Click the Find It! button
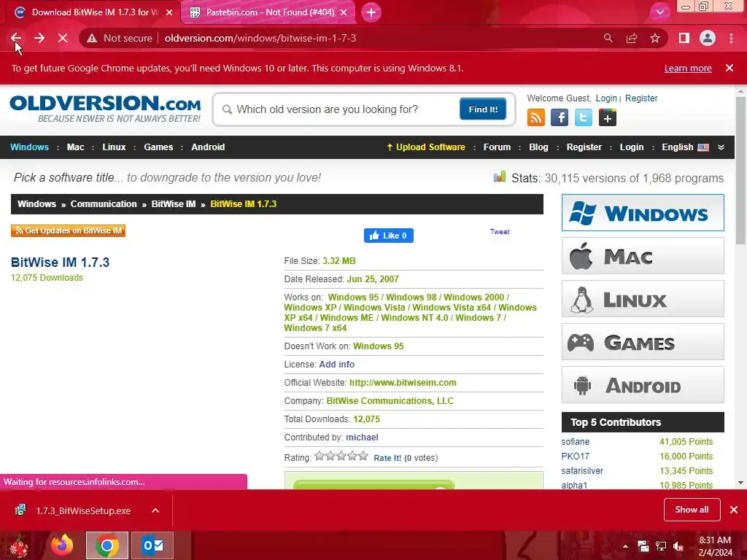747x560 pixels. 483,109
